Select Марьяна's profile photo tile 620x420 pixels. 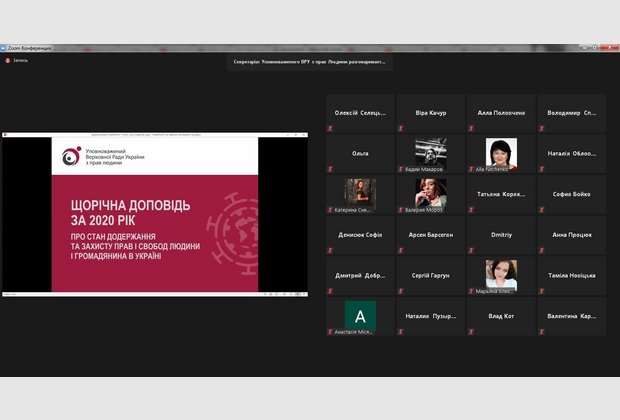(501, 274)
